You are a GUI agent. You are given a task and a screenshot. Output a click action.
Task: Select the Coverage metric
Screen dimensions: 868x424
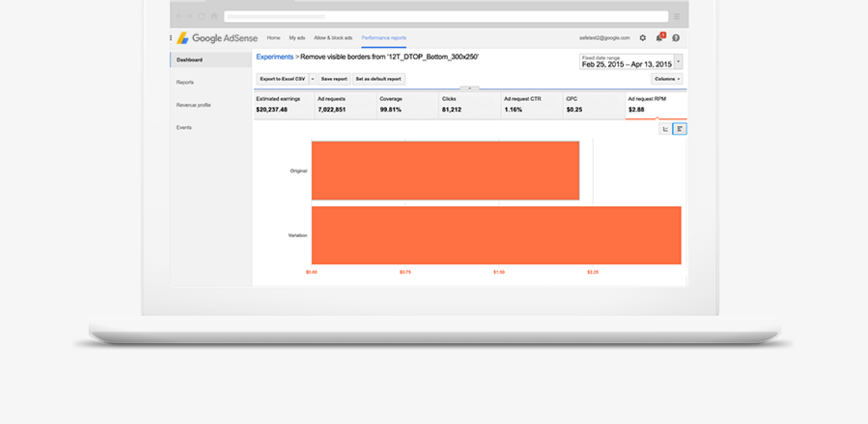click(408, 105)
